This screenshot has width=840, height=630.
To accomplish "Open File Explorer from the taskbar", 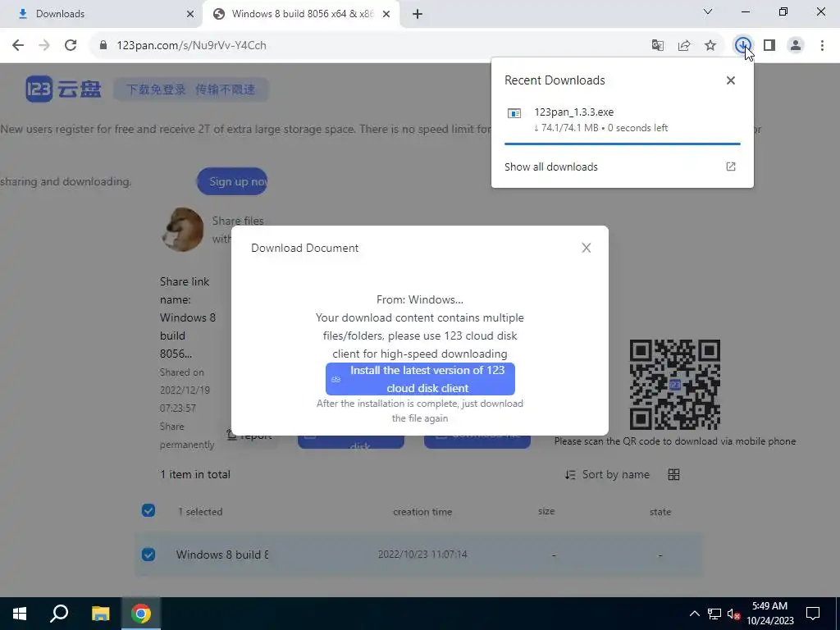I will click(x=100, y=614).
